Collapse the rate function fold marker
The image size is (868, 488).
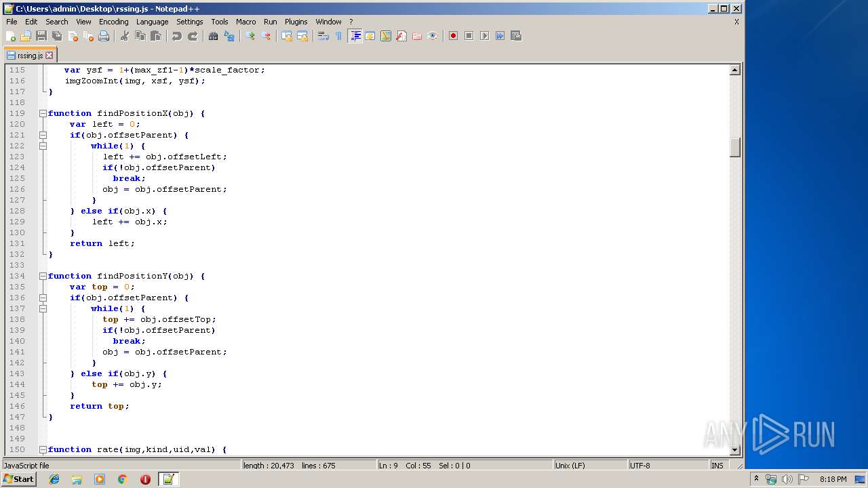tap(43, 449)
